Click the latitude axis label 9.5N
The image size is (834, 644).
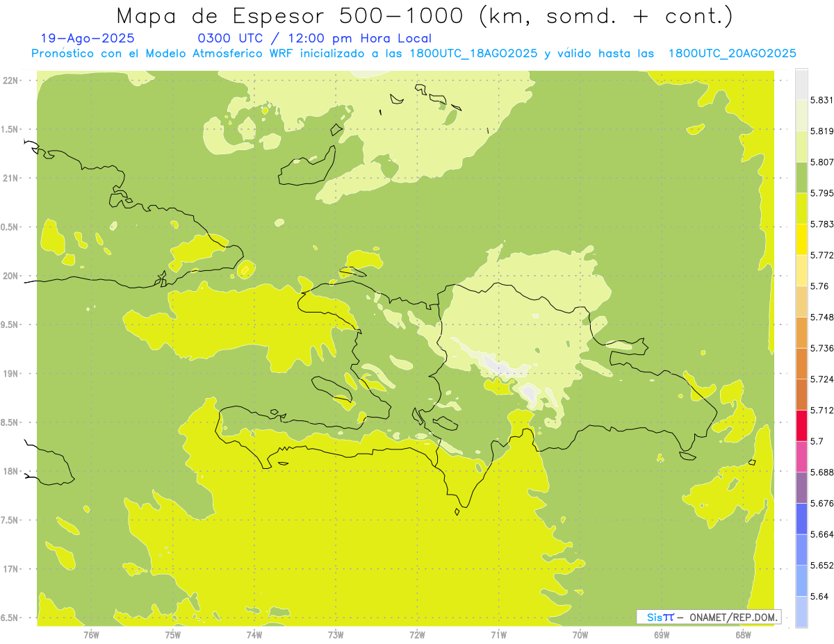pyautogui.click(x=10, y=324)
